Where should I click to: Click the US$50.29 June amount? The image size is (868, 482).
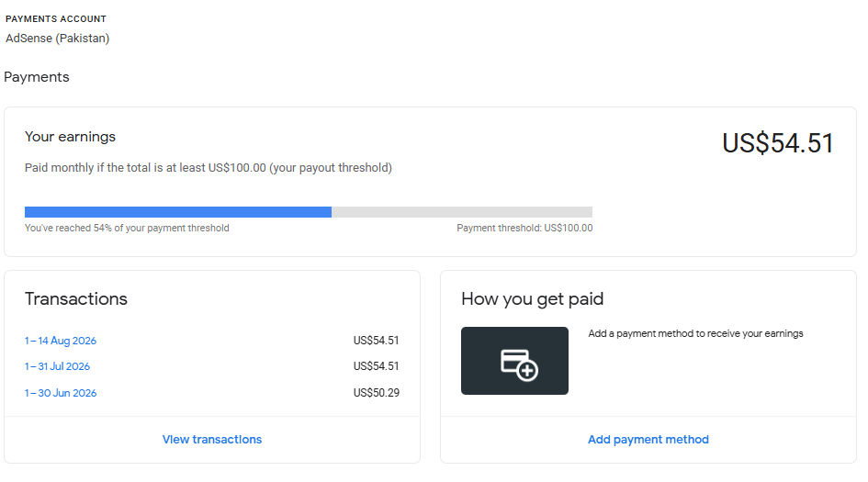pyautogui.click(x=377, y=393)
